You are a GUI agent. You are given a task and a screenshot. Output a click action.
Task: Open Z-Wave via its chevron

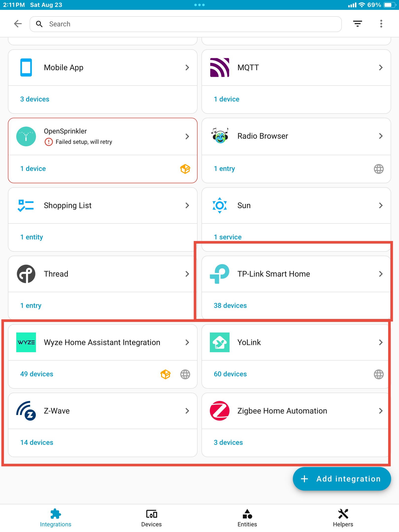[x=187, y=411]
